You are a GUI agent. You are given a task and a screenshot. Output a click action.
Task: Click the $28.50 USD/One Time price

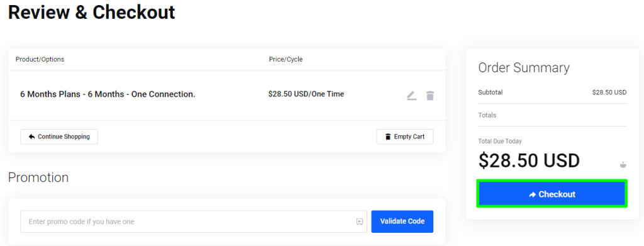point(306,94)
